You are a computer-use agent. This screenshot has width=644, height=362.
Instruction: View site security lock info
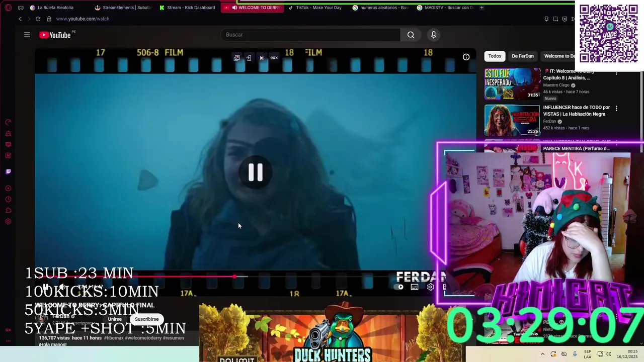(49, 19)
